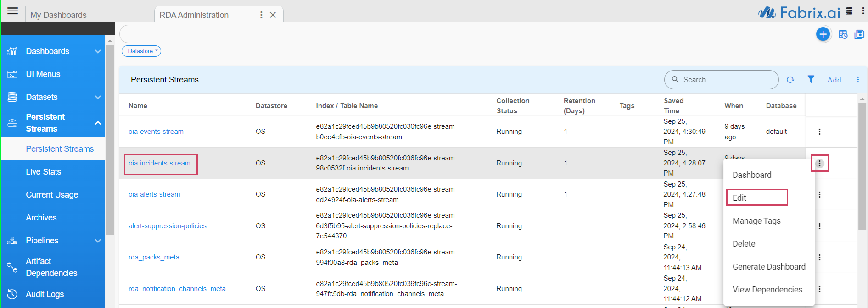Open row actions for oia-events-stream
Viewport: 868px width, 308px height.
pyautogui.click(x=819, y=132)
